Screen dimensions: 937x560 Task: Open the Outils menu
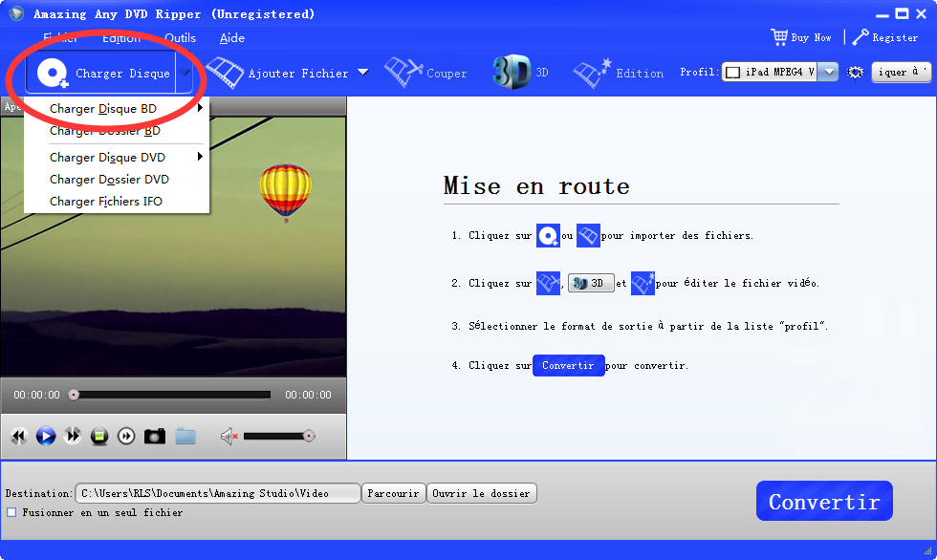coord(180,37)
